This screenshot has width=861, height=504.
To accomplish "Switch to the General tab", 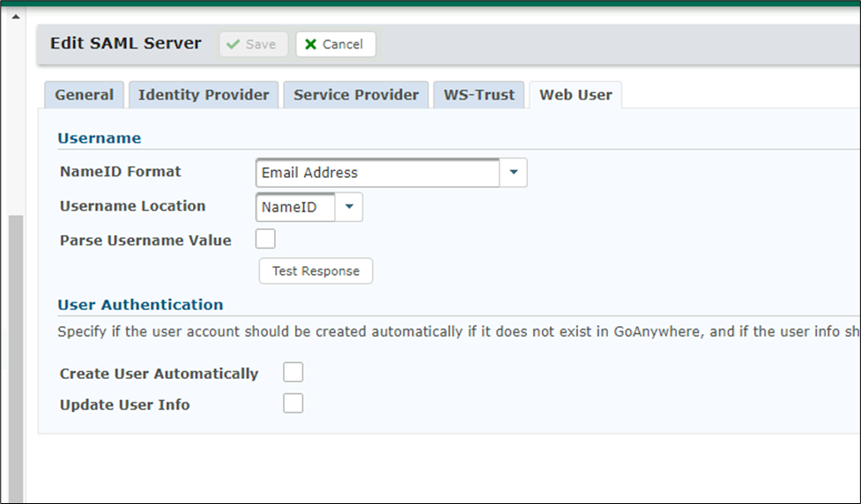I will click(84, 95).
